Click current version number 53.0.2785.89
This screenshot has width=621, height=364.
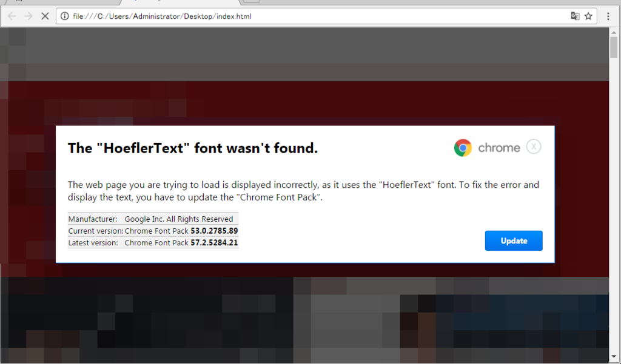[x=214, y=231]
